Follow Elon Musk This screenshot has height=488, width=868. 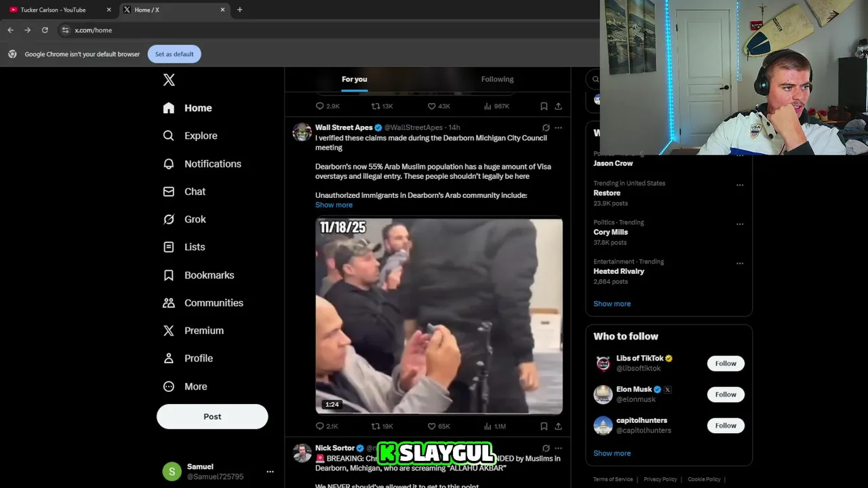(726, 394)
